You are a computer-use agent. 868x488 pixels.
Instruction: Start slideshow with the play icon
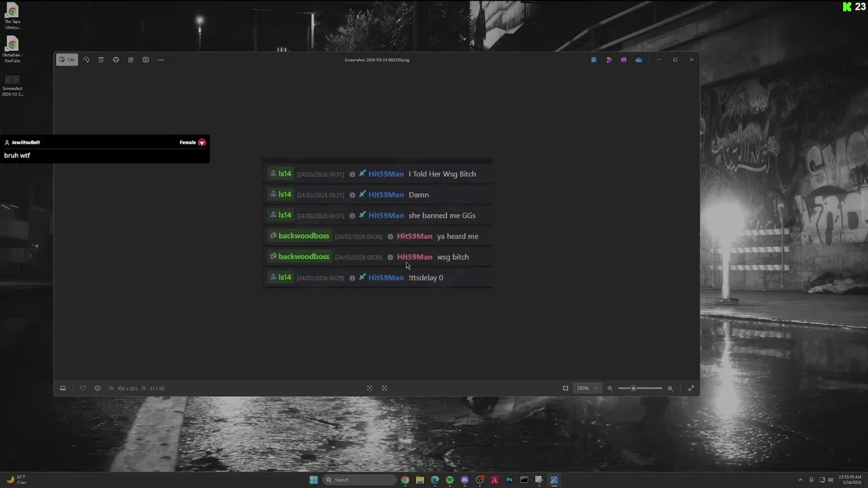[146, 60]
